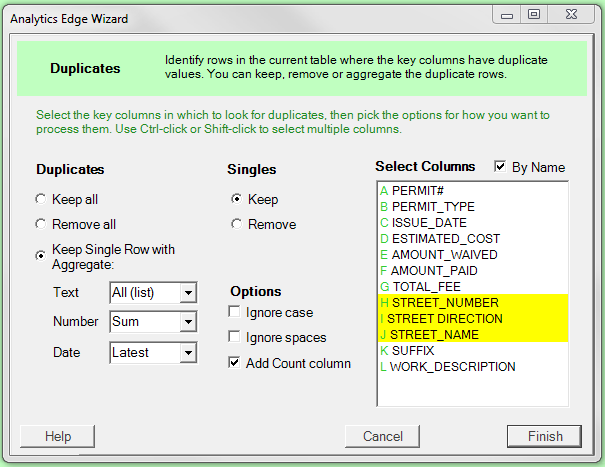
Task: Open the Text aggregate dropdown
Action: pyautogui.click(x=187, y=293)
